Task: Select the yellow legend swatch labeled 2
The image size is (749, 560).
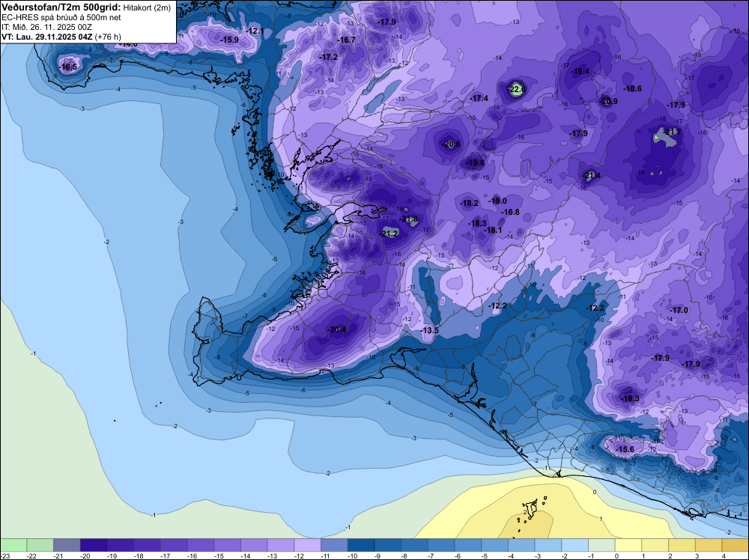Action: click(682, 545)
